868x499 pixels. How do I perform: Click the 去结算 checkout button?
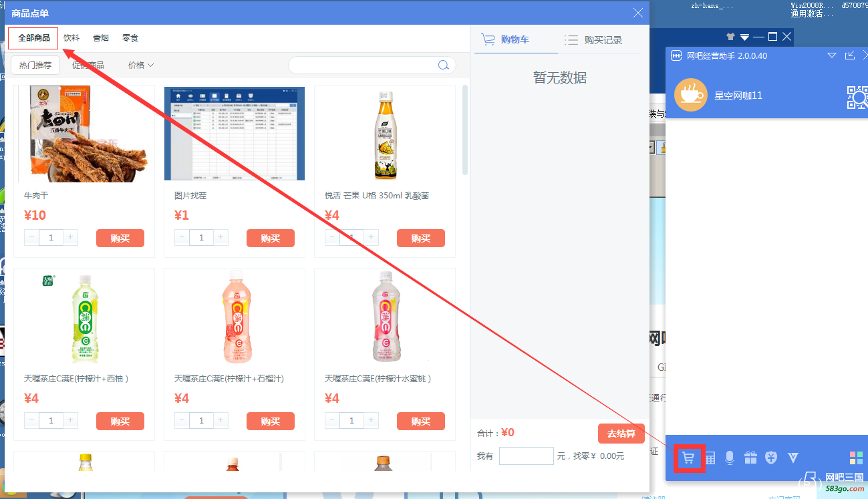click(621, 434)
